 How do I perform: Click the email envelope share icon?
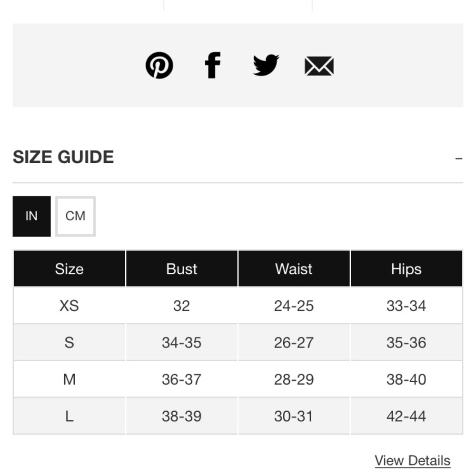click(x=319, y=66)
